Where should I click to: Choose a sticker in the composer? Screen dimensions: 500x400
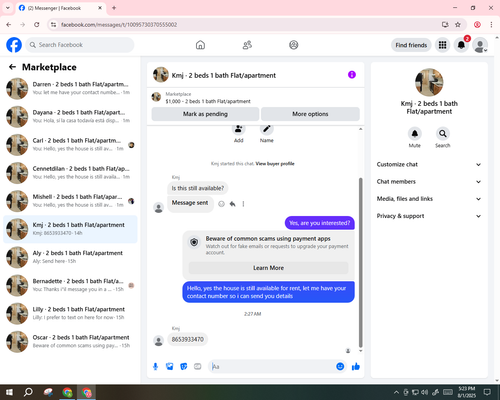(184, 367)
